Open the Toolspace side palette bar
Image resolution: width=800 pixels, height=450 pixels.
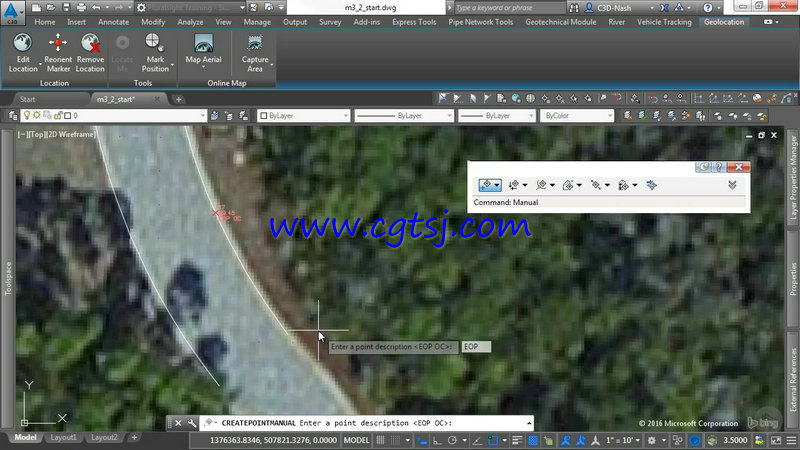click(x=8, y=279)
